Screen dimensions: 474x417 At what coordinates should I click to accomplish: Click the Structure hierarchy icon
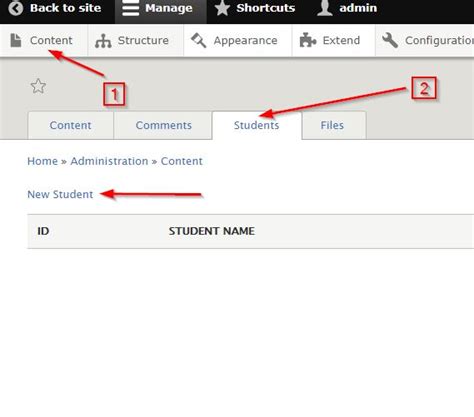[103, 41]
